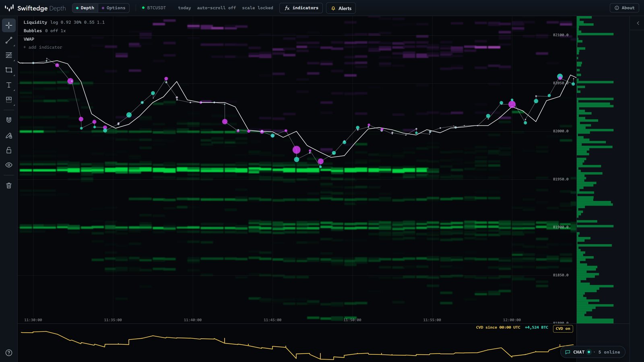
Task: Open help via the question mark icon
Action: click(x=9, y=353)
